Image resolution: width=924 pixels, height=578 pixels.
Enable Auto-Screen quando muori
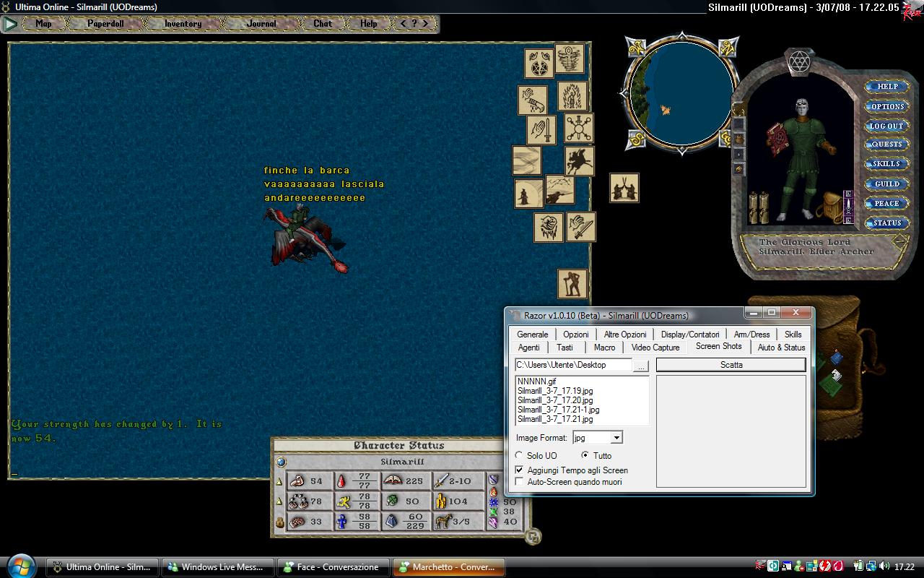coord(519,482)
